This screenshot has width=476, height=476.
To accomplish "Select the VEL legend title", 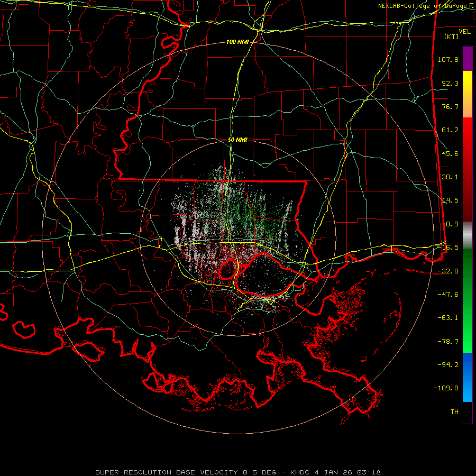I will (x=464, y=31).
